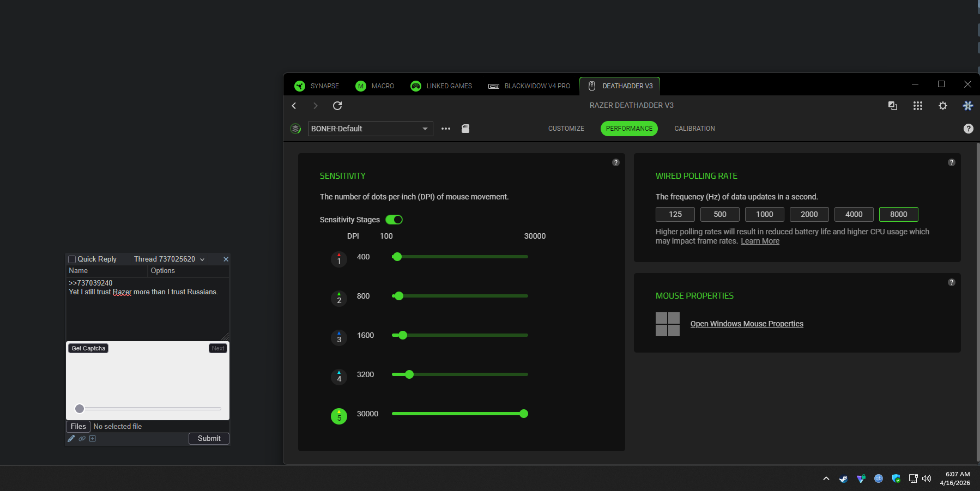
Task: Set polling rate to 4000 Hz
Action: (x=854, y=214)
